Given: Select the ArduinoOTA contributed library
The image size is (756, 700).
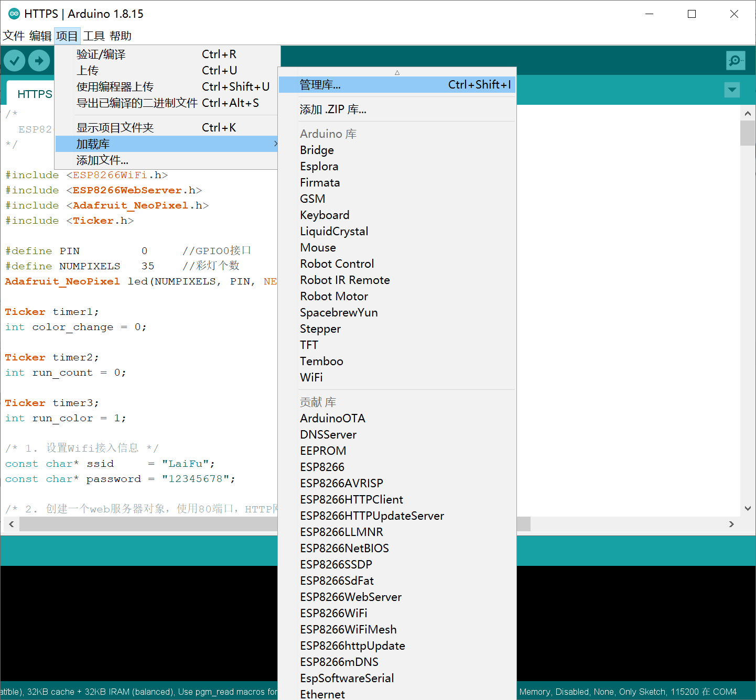Looking at the screenshot, I should pyautogui.click(x=332, y=418).
